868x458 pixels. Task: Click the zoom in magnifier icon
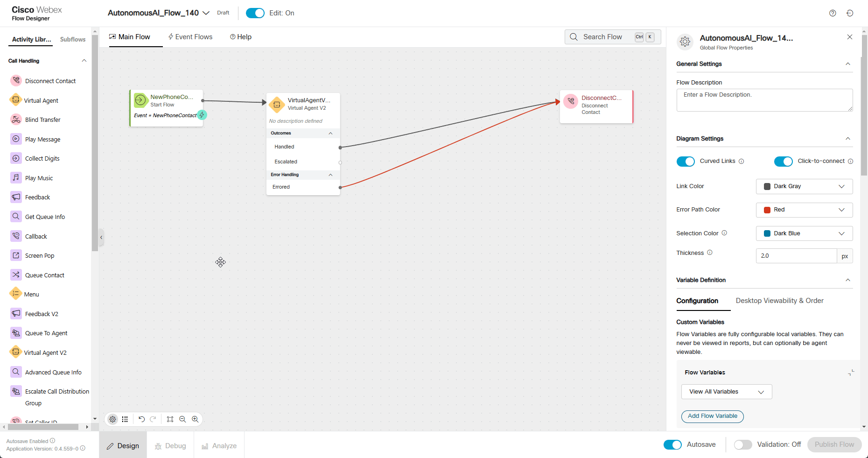195,419
